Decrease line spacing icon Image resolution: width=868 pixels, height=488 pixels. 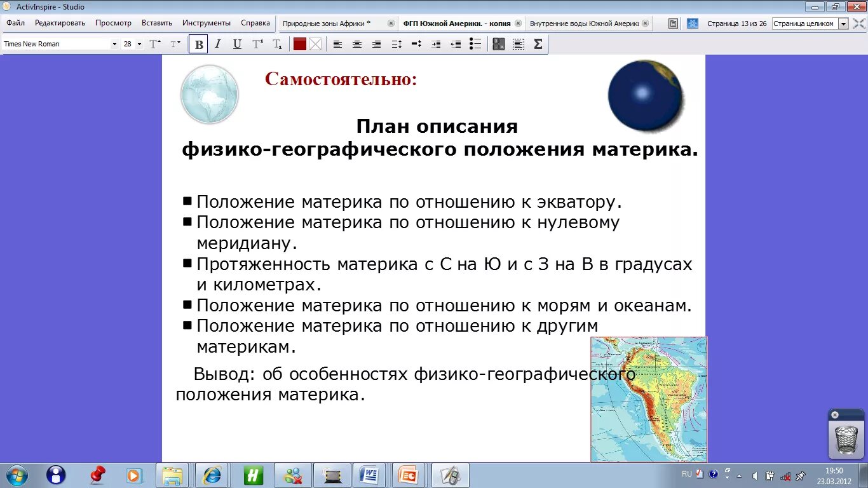[x=416, y=44]
